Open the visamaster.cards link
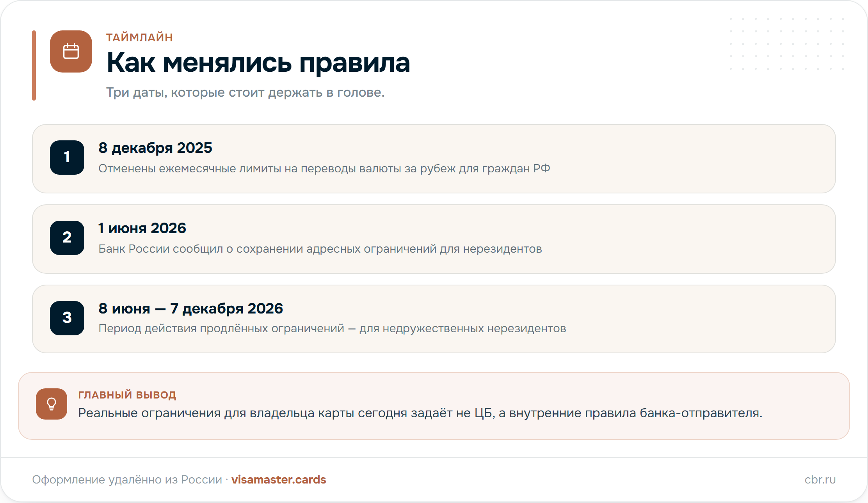The width and height of the screenshot is (868, 503). [x=279, y=480]
